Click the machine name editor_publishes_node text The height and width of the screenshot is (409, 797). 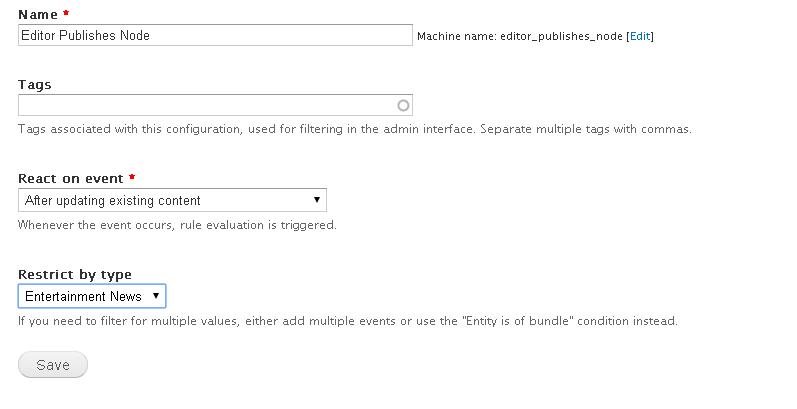[x=561, y=37]
